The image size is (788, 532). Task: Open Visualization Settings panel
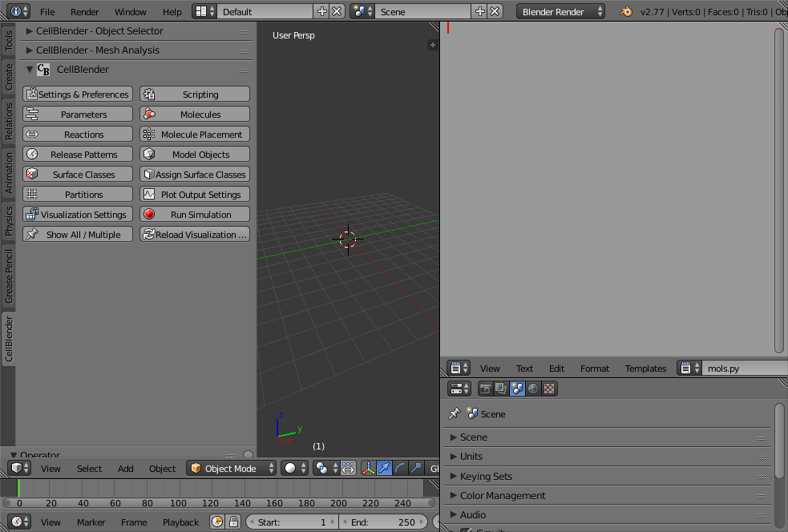pos(78,215)
